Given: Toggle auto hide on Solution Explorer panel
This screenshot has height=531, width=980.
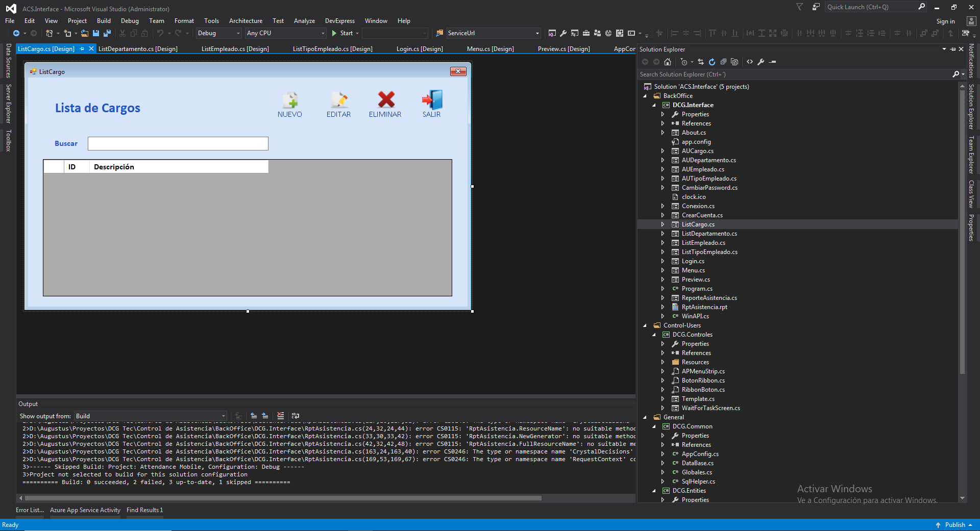Looking at the screenshot, I should click(x=952, y=49).
